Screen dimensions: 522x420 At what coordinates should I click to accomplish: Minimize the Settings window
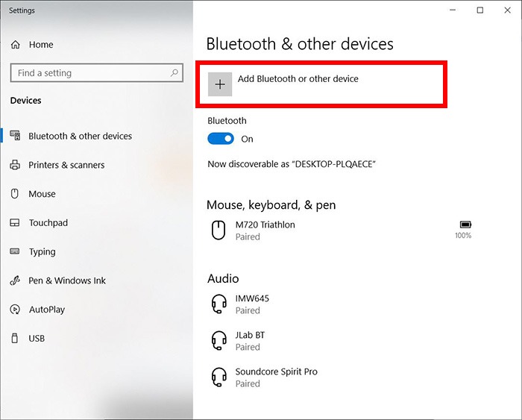point(453,10)
